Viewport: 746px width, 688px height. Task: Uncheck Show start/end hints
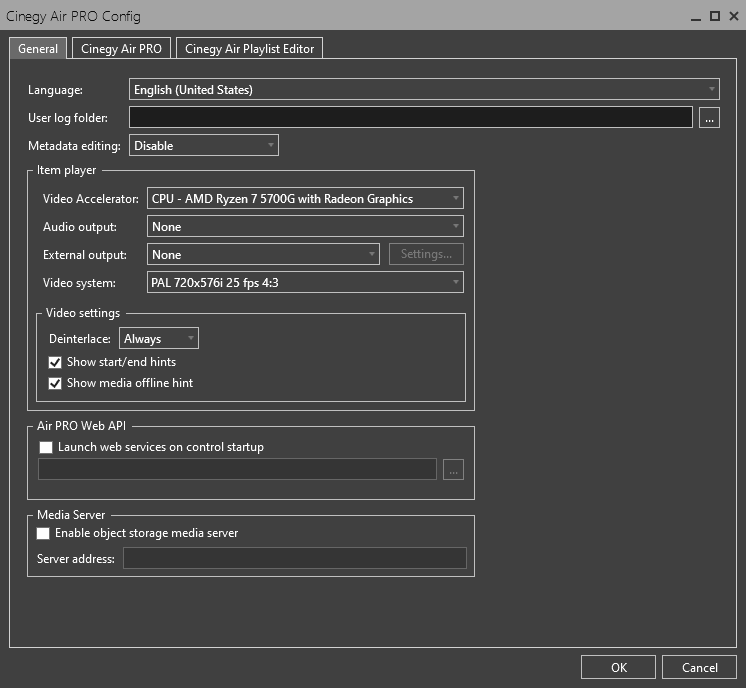55,363
